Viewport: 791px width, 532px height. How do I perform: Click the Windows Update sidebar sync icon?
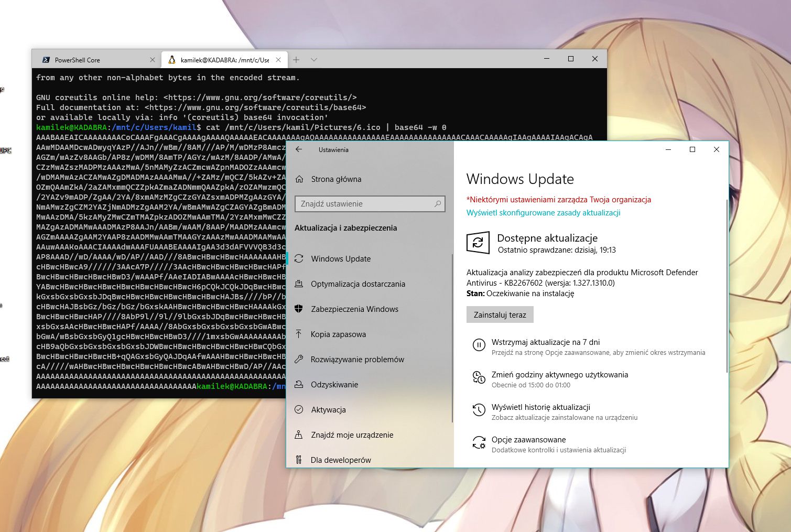click(299, 258)
